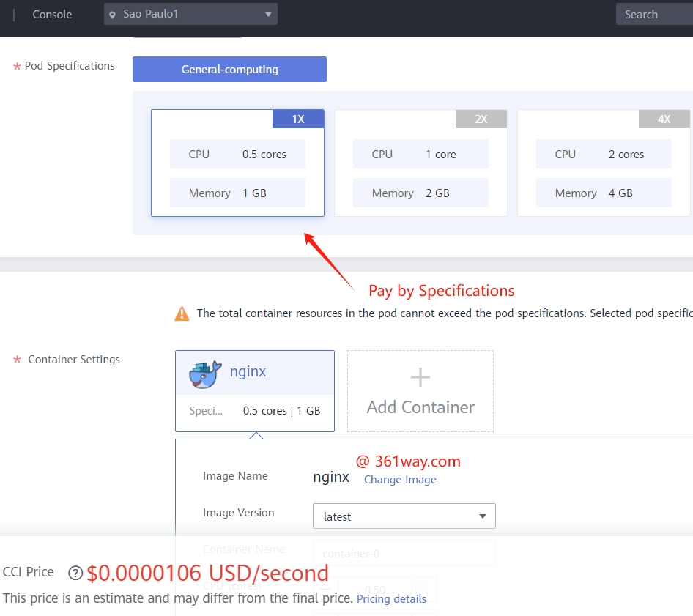Click the Image Version dropdown arrow
The height and width of the screenshot is (616, 693).
pyautogui.click(x=483, y=516)
